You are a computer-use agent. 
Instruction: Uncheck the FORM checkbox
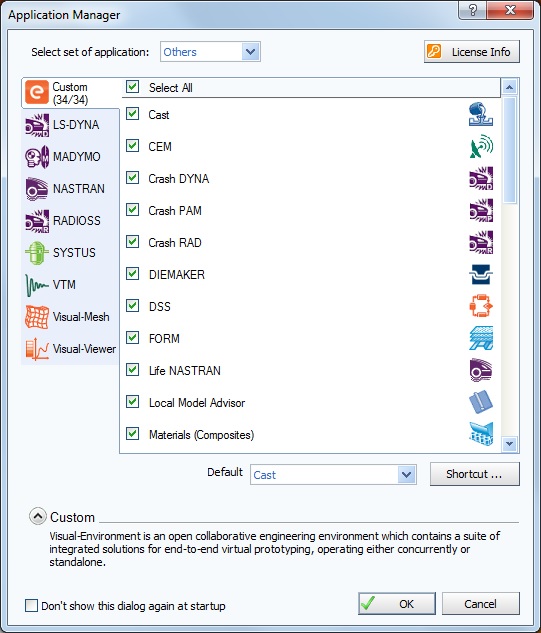(132, 337)
